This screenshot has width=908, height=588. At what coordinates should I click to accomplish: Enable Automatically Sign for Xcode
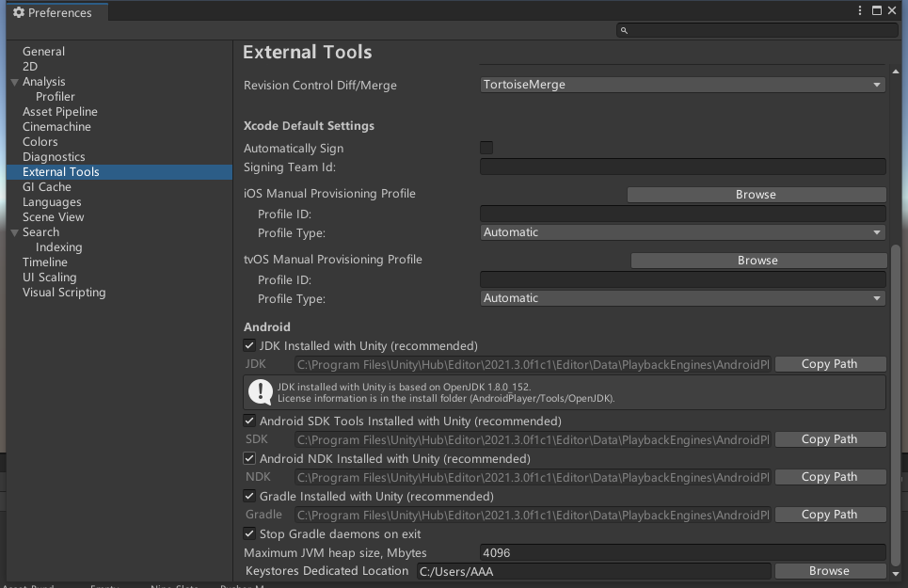tap(486, 147)
